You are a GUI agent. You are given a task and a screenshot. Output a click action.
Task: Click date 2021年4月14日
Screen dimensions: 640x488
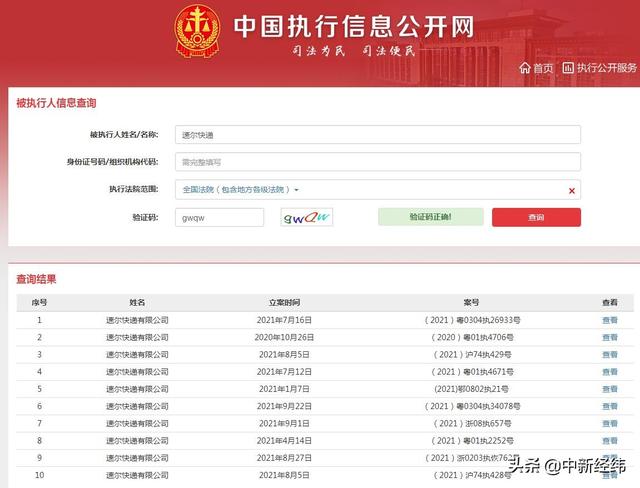[x=284, y=441]
